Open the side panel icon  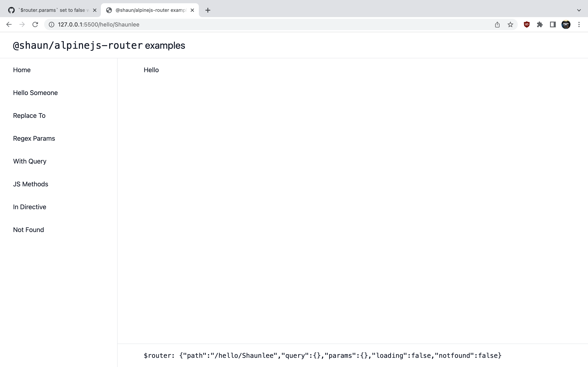point(552,24)
